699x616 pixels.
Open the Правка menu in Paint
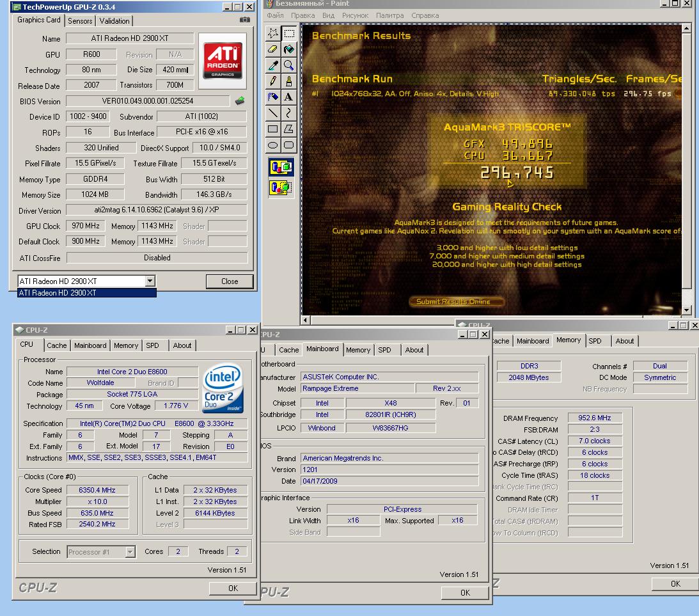[302, 15]
